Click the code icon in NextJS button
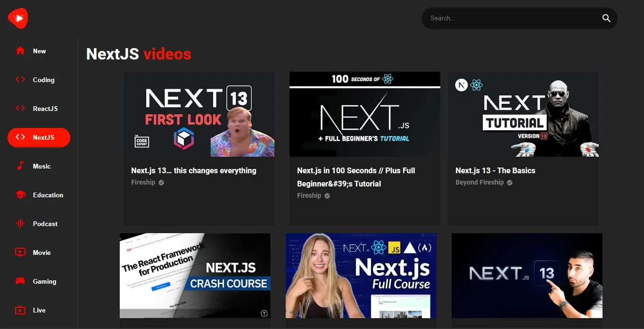The height and width of the screenshot is (329, 644). coord(20,137)
